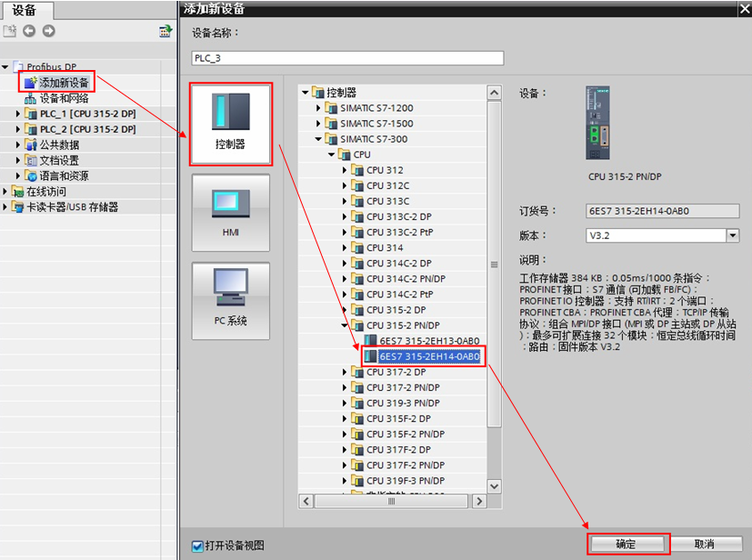Select the CPU 312C folder row
Viewport: 752px width, 560px height.
[392, 185]
